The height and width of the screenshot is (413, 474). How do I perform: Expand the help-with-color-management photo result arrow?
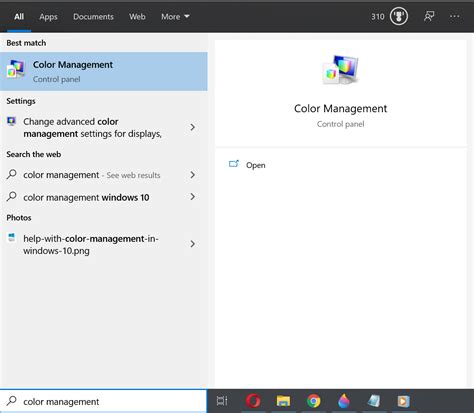[x=192, y=244]
